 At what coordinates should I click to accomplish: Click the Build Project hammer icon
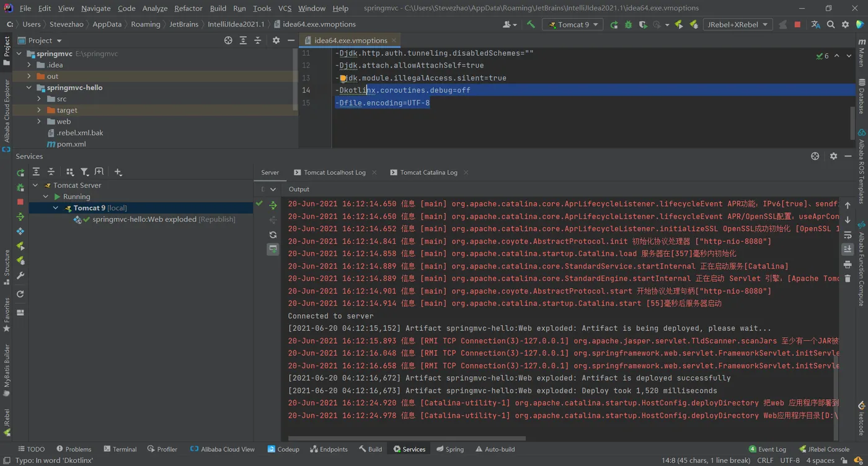(531, 24)
